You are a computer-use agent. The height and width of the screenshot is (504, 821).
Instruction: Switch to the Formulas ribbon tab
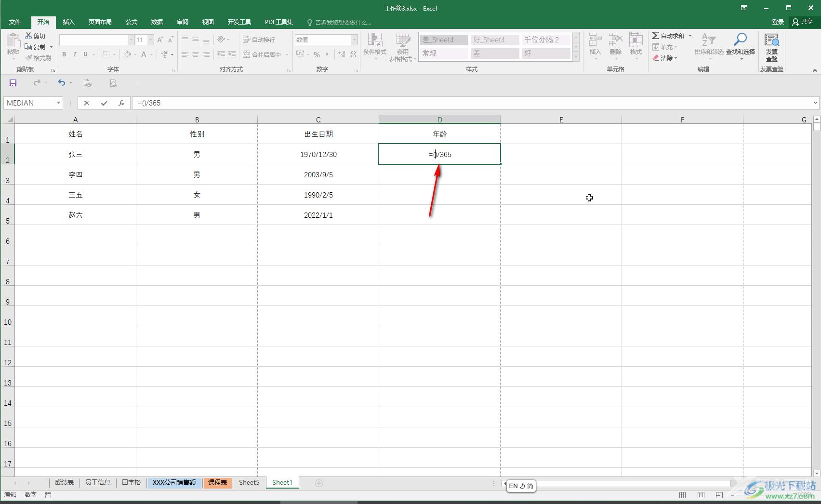click(x=132, y=22)
